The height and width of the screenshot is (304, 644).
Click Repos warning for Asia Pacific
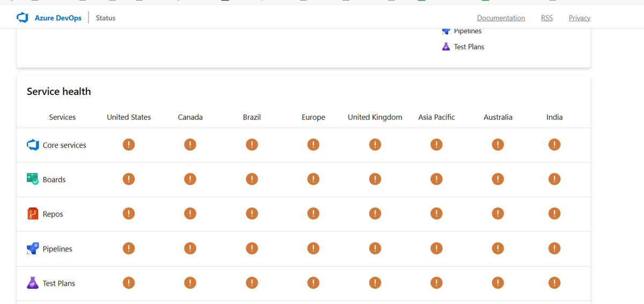(436, 213)
